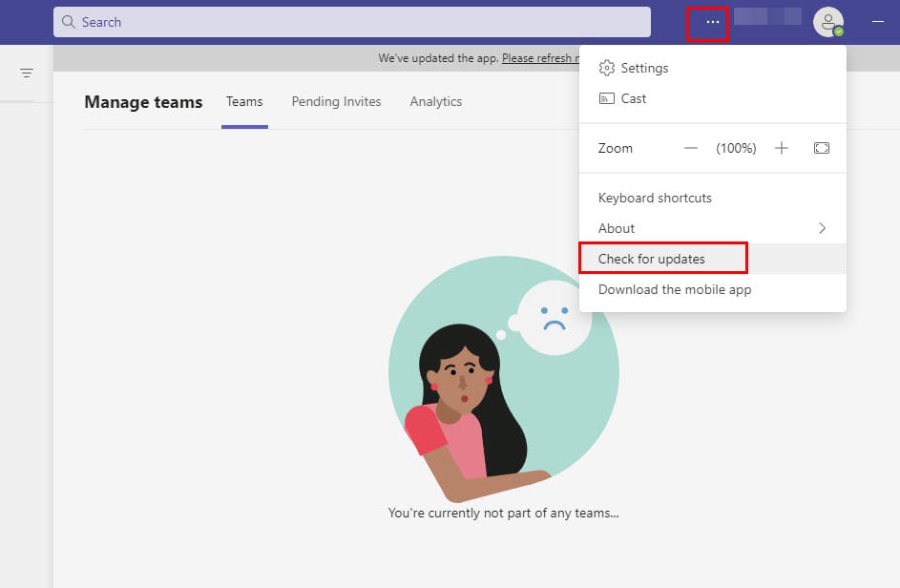
Task: Select Check for updates
Action: pos(652,259)
